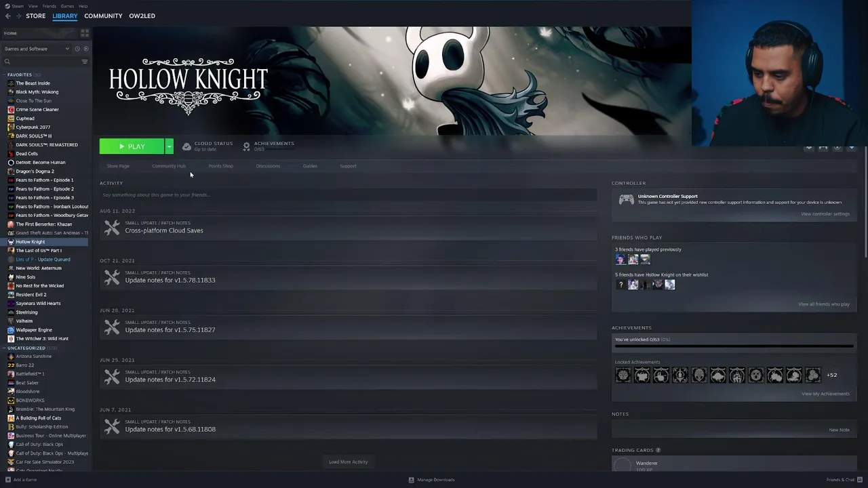The width and height of the screenshot is (868, 488).
Task: Click View all friends who play
Action: (x=823, y=304)
